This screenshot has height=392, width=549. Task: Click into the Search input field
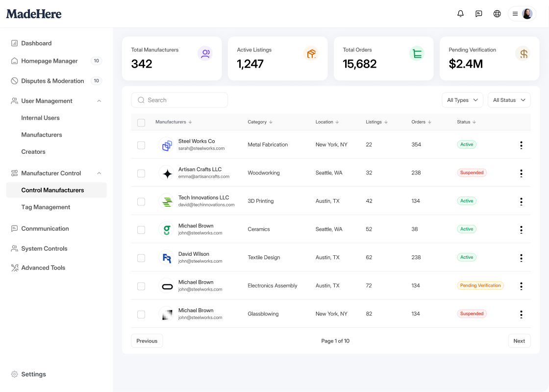(x=179, y=100)
